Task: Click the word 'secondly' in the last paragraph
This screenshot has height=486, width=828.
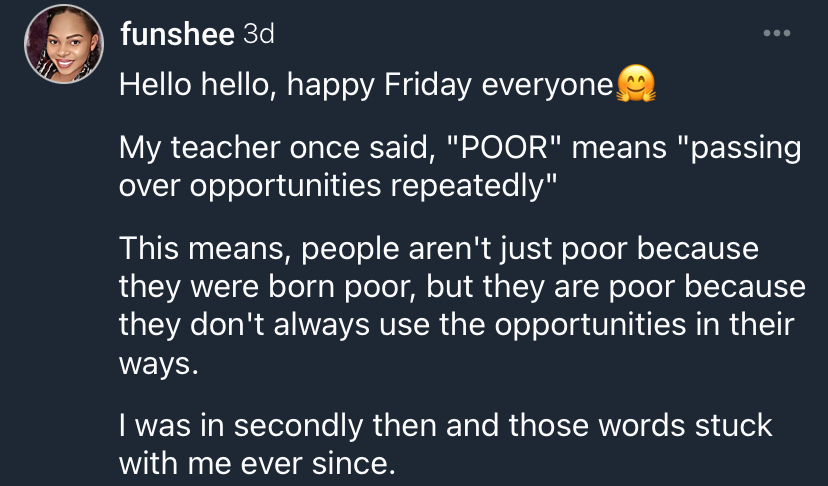Action: 298,426
